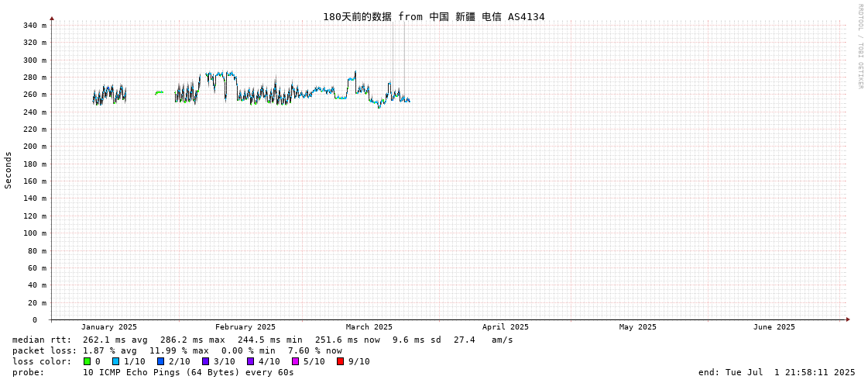Click the indigo 3/10 loss swatch
This screenshot has height=383, width=868.
coord(205,361)
